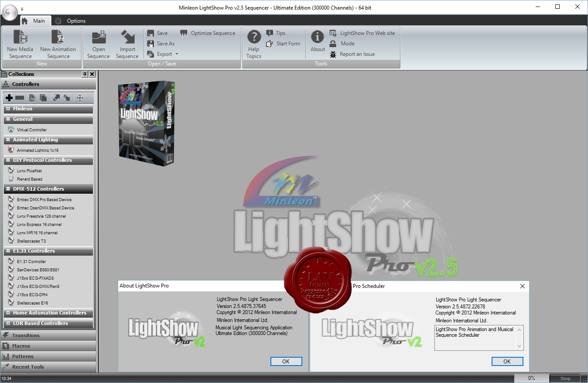Visit LightShow Pro Web site
Screen dimensions: 588x383
coord(362,33)
